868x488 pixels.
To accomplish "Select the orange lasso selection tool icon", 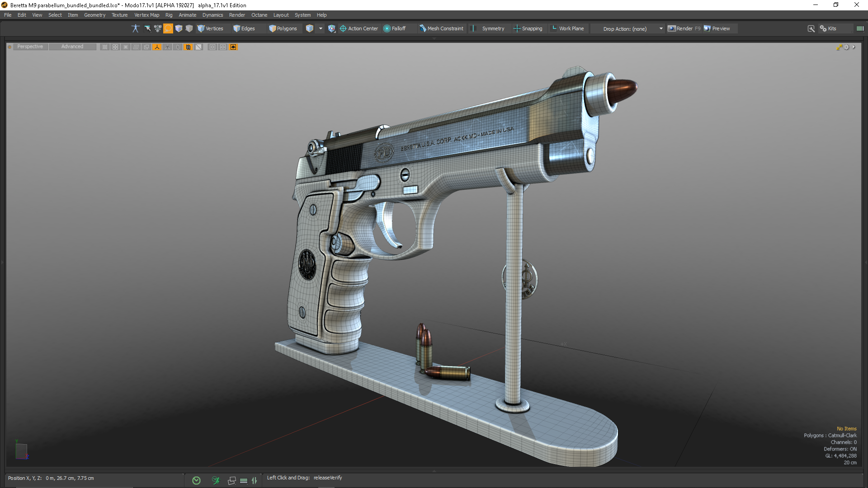I will [x=168, y=28].
